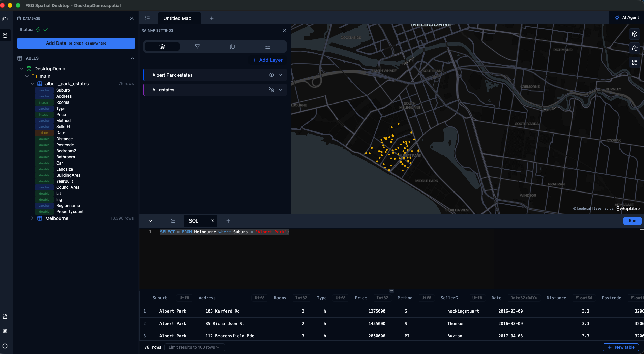Open the AI Agent panel

tap(626, 18)
